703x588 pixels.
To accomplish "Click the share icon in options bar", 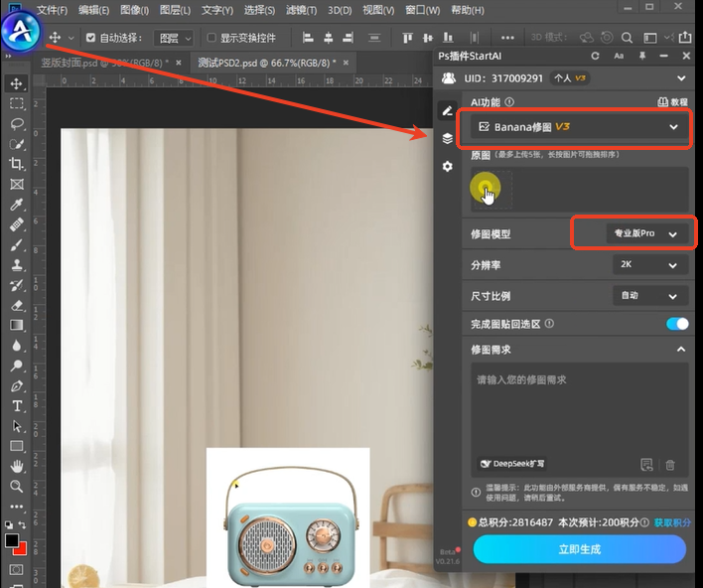I will [685, 37].
